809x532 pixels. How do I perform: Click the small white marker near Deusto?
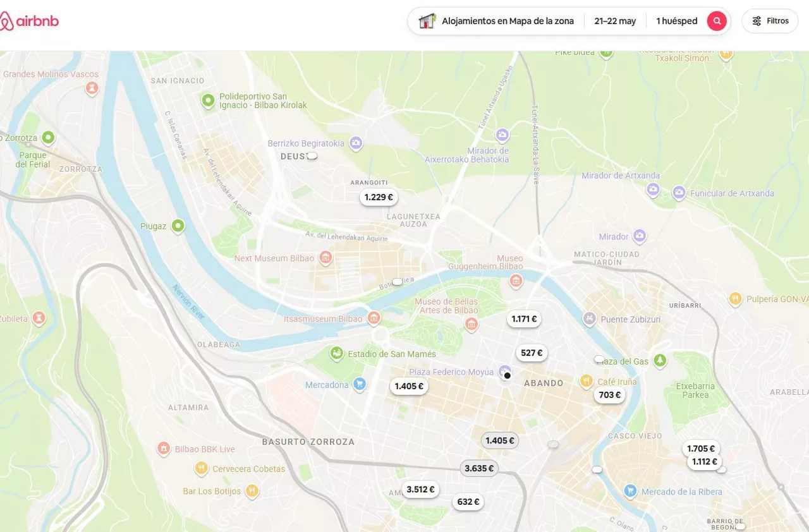[312, 155]
